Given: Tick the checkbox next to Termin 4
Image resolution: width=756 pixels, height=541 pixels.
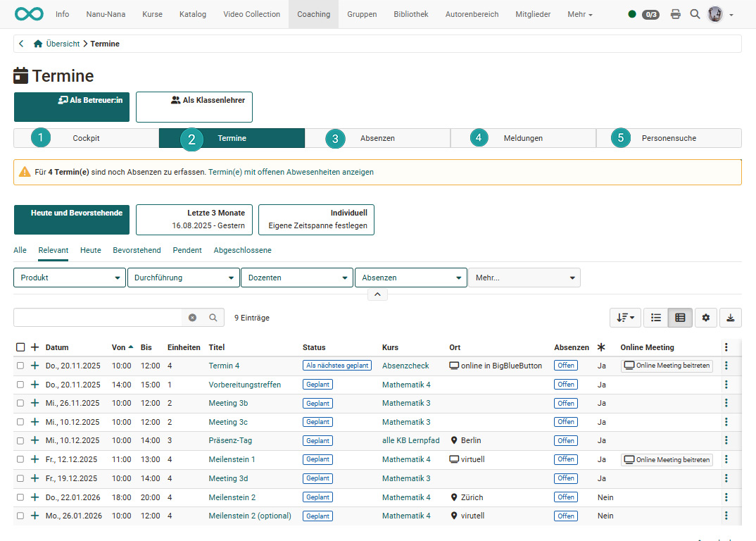Looking at the screenshot, I should tap(20, 365).
